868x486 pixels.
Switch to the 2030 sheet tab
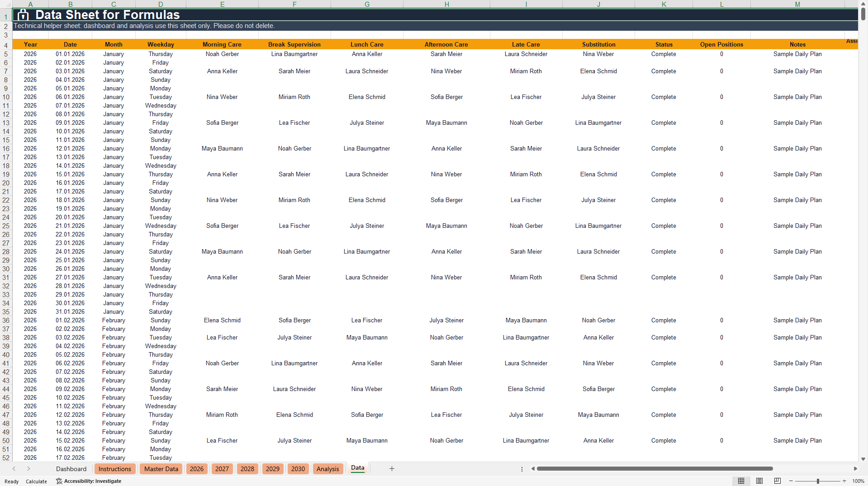tap(298, 469)
